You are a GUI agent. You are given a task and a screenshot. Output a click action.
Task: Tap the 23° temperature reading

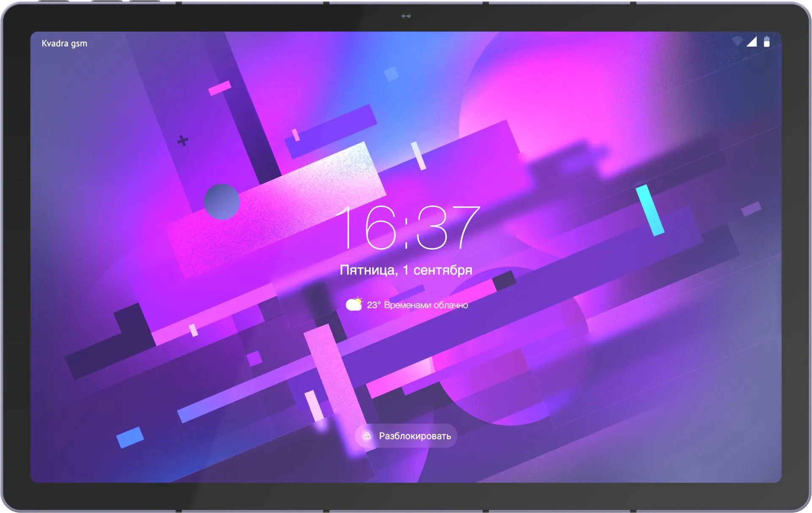click(373, 305)
